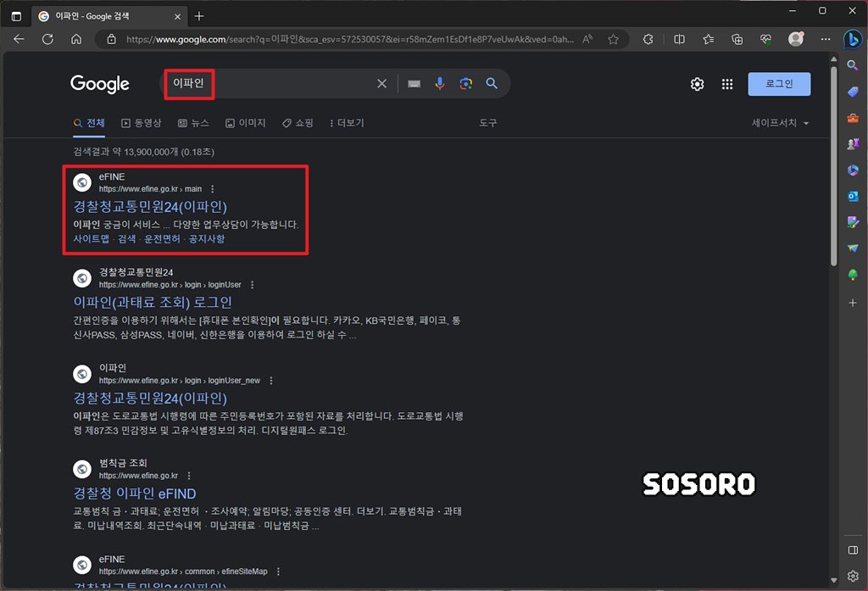Screen dimensions: 868x591
Task: Switch to the 쇼핑 tab
Action: 298,123
